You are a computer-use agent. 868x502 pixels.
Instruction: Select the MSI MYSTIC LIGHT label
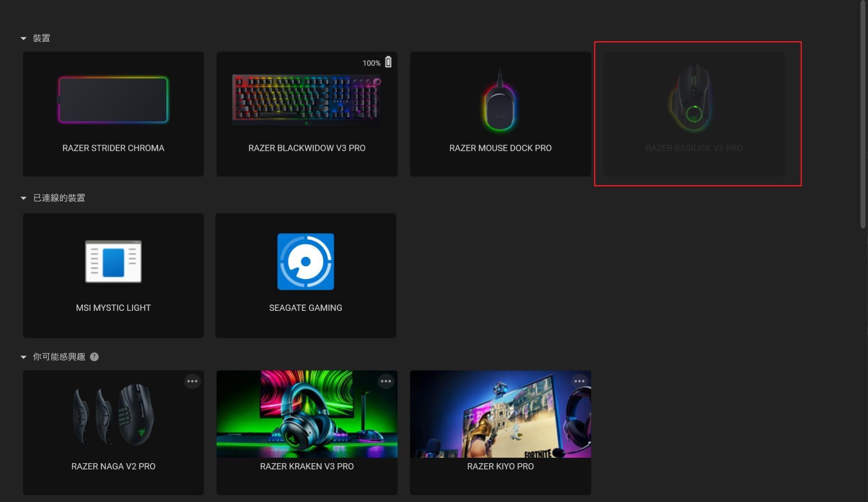click(x=113, y=308)
